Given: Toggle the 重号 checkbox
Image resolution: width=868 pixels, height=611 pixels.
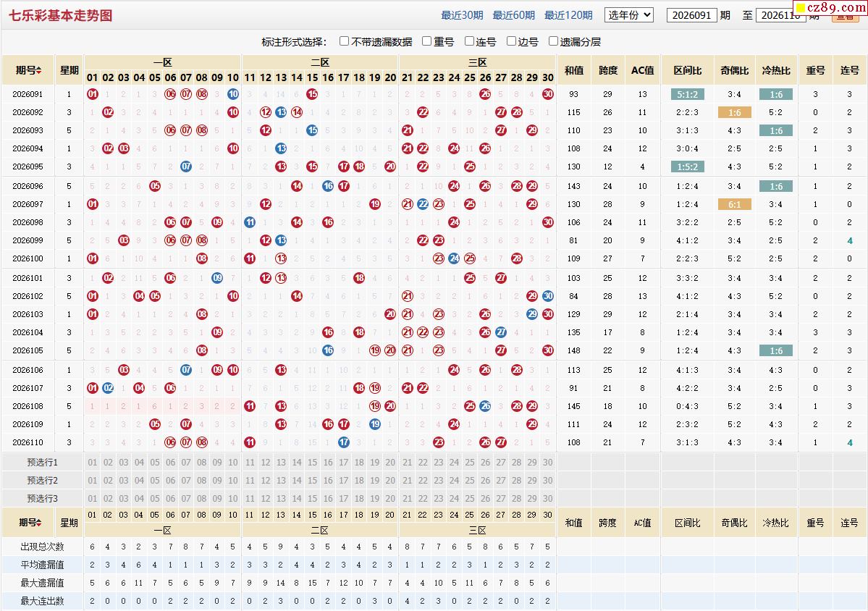Looking at the screenshot, I should [x=427, y=41].
